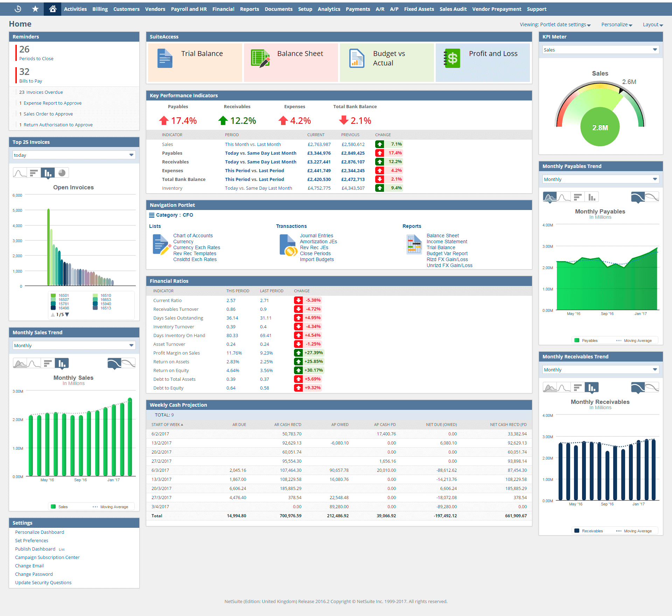The height and width of the screenshot is (616, 672).
Task: Click the Balance Sheet spreadsheet icon
Action: coord(260,58)
